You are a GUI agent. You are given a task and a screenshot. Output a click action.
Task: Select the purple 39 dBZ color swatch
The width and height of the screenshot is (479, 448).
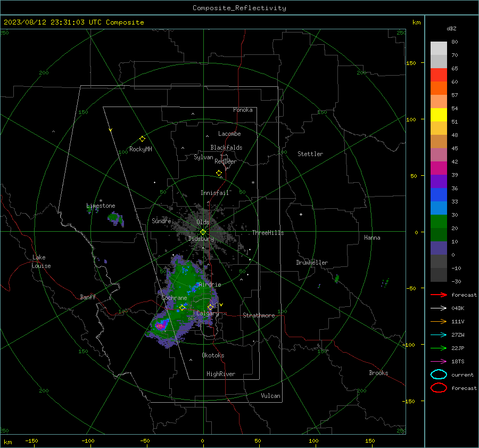click(439, 181)
